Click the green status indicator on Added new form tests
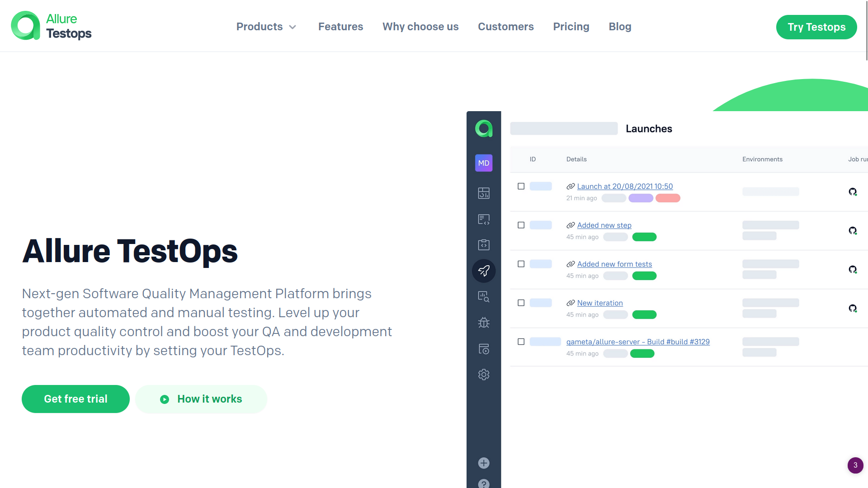 pos(643,275)
